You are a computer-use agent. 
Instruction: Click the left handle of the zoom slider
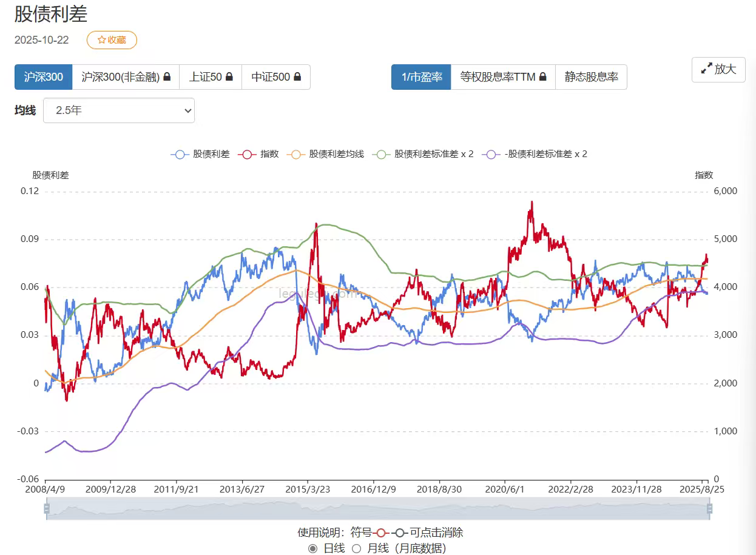[x=46, y=509]
